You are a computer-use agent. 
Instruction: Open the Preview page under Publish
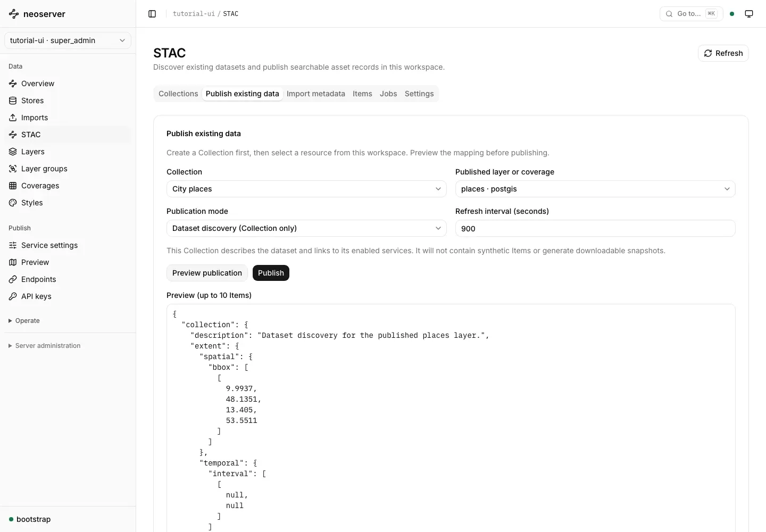point(68,262)
